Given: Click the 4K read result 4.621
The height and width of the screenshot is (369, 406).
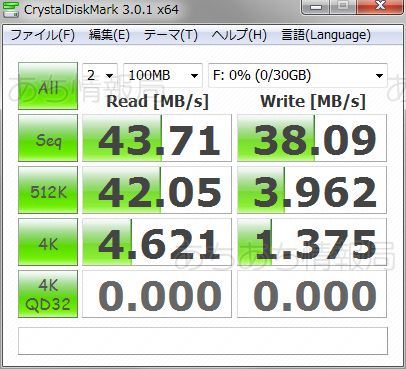Looking at the screenshot, I should [x=157, y=242].
